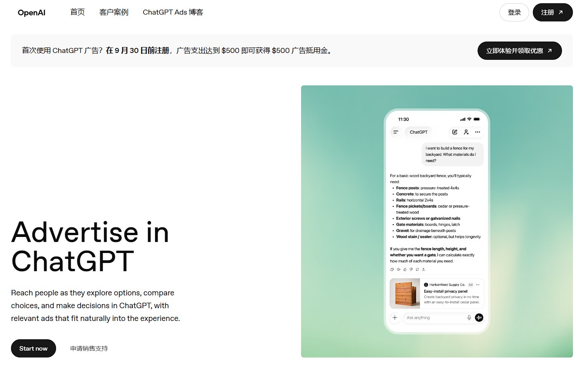Click the thumbs down icon
This screenshot has width=588, height=368.
click(411, 269)
